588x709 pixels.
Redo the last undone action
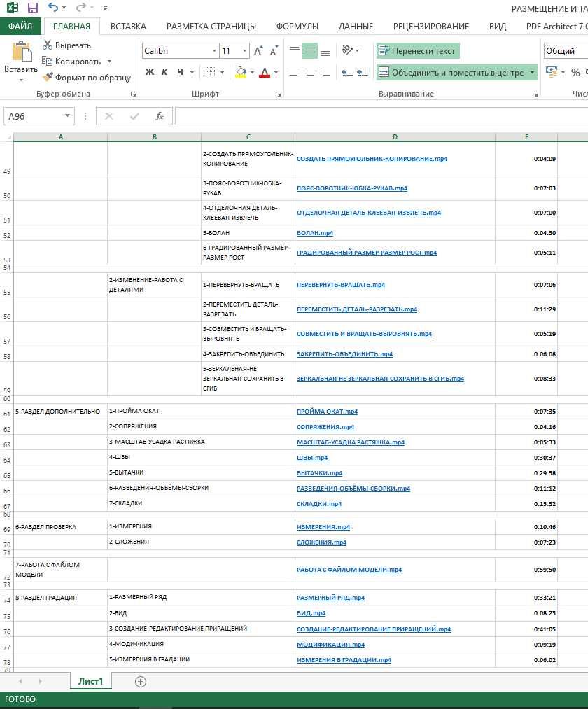pyautogui.click(x=81, y=8)
